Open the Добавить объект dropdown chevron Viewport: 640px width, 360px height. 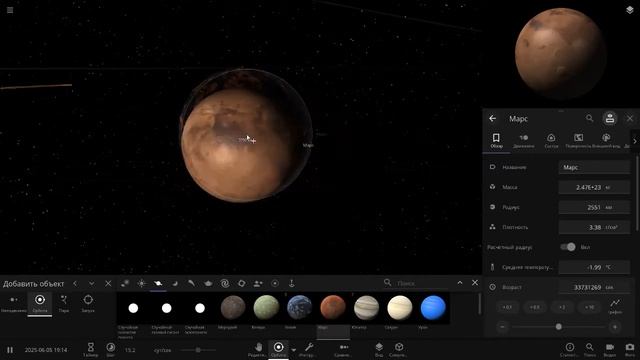click(91, 283)
